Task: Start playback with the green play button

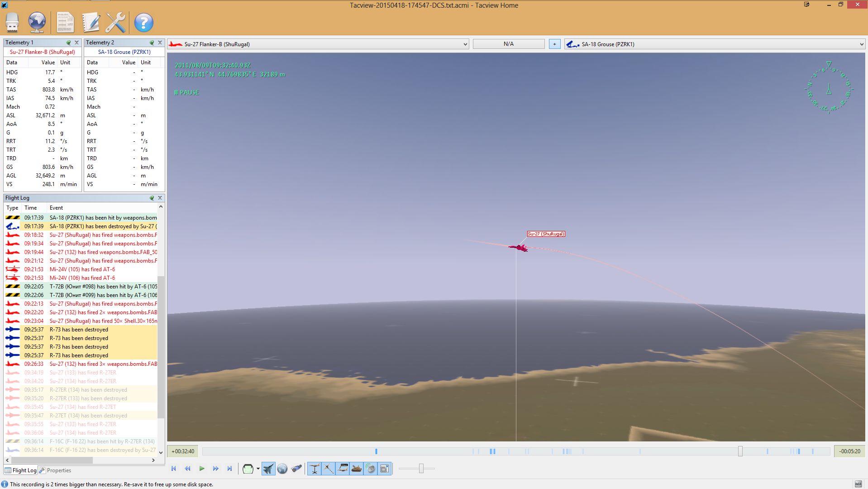Action: [x=202, y=469]
